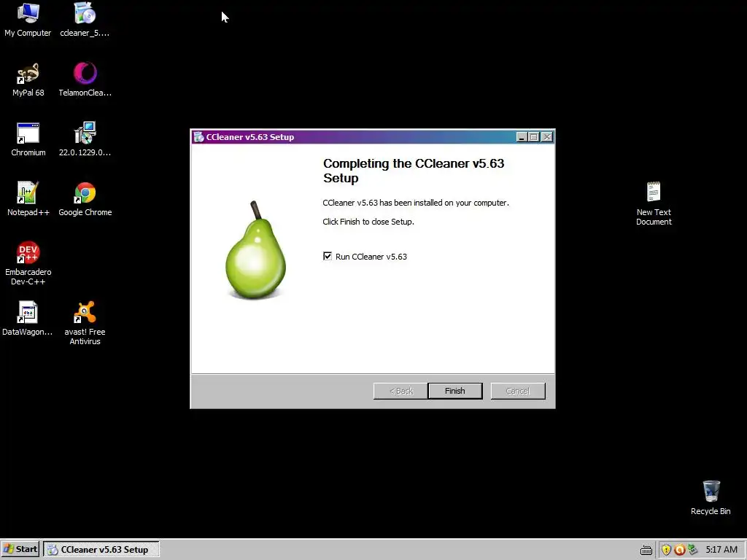Click the on-screen keyboard tray icon
The height and width of the screenshot is (560, 747).
coord(646,550)
